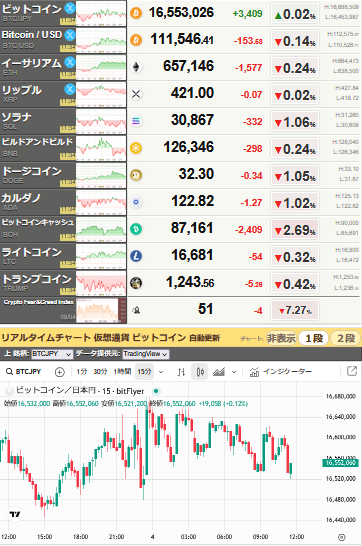Expand the time interval chevron next to 15分
Image resolution: width=362 pixels, height=546 pixels.
161,372
